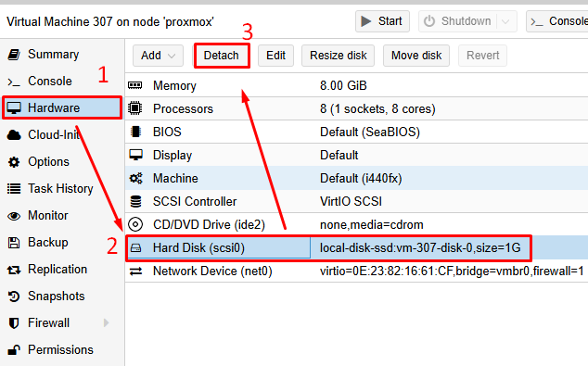
Task: Expand the Firewall submenu arrow
Action: point(106,323)
